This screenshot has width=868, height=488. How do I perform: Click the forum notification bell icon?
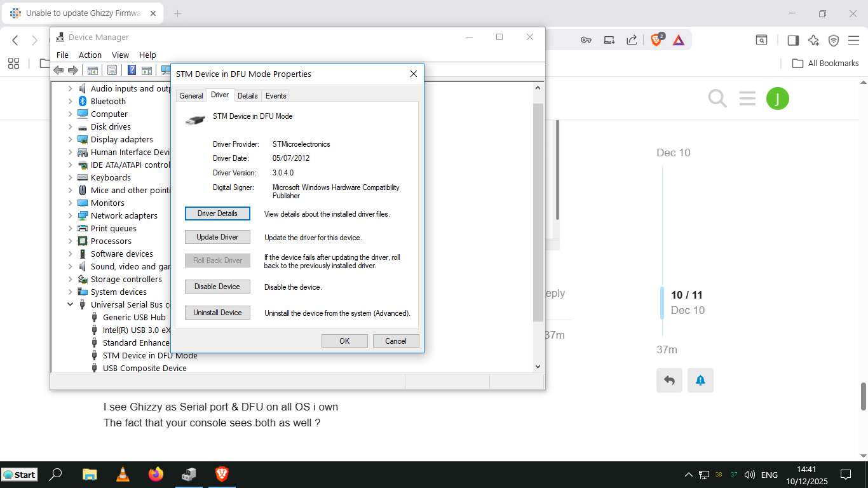point(700,380)
